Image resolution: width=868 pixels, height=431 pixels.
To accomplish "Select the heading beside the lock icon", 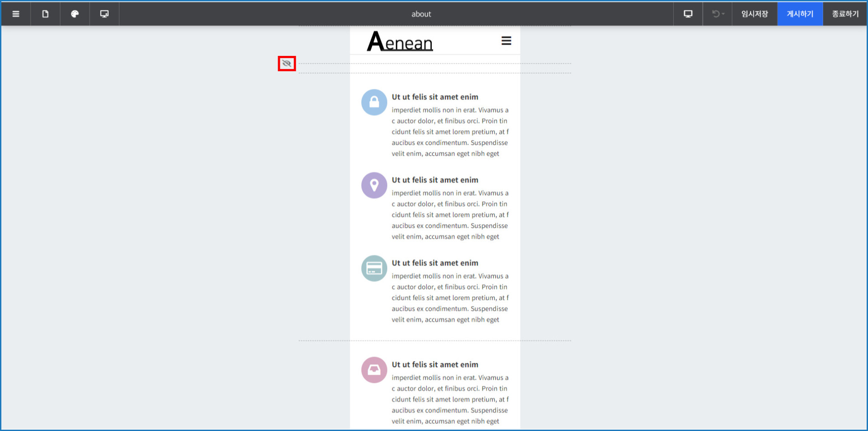I will 435,97.
